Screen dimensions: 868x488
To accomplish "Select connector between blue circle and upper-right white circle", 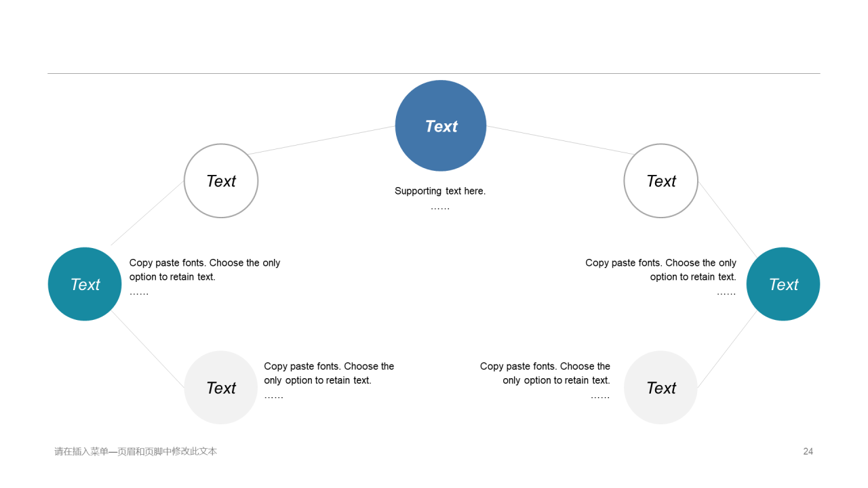I will coord(561,140).
